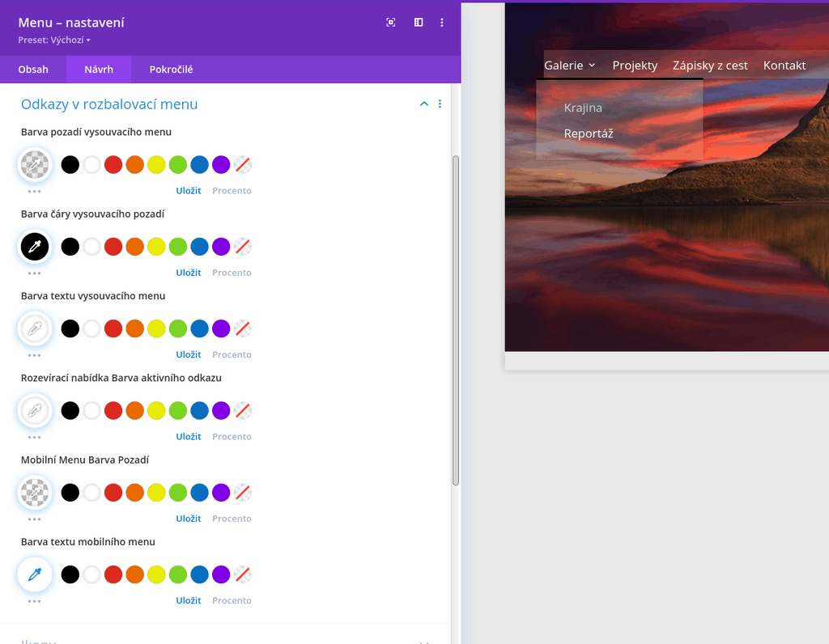The image size is (829, 644).
Task: Expand more options dots under Barva pozadí vysouvacího menu
Action: [x=34, y=191]
